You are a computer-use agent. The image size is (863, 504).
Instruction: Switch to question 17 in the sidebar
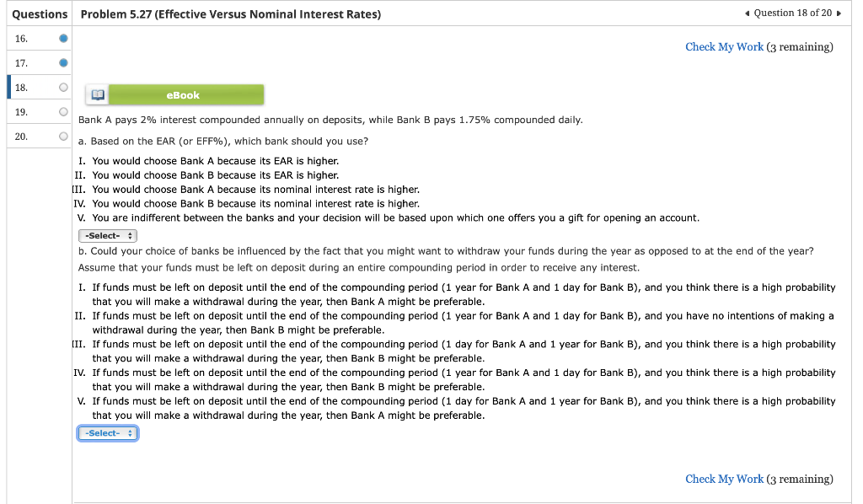25,62
